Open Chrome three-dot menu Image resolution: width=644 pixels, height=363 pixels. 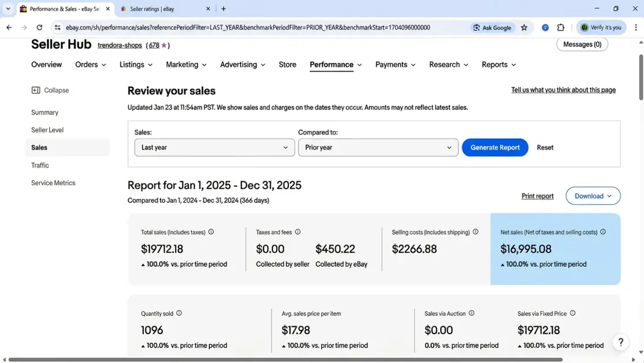[636, 28]
